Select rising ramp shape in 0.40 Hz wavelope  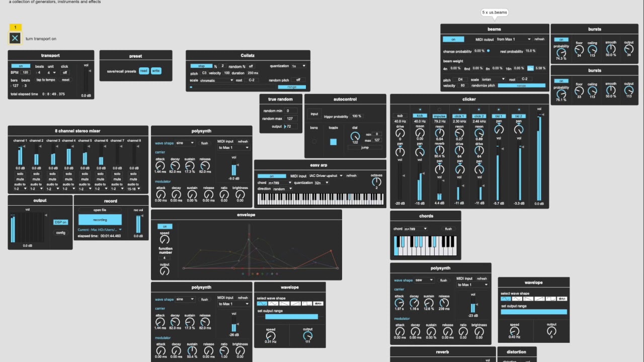(540, 299)
